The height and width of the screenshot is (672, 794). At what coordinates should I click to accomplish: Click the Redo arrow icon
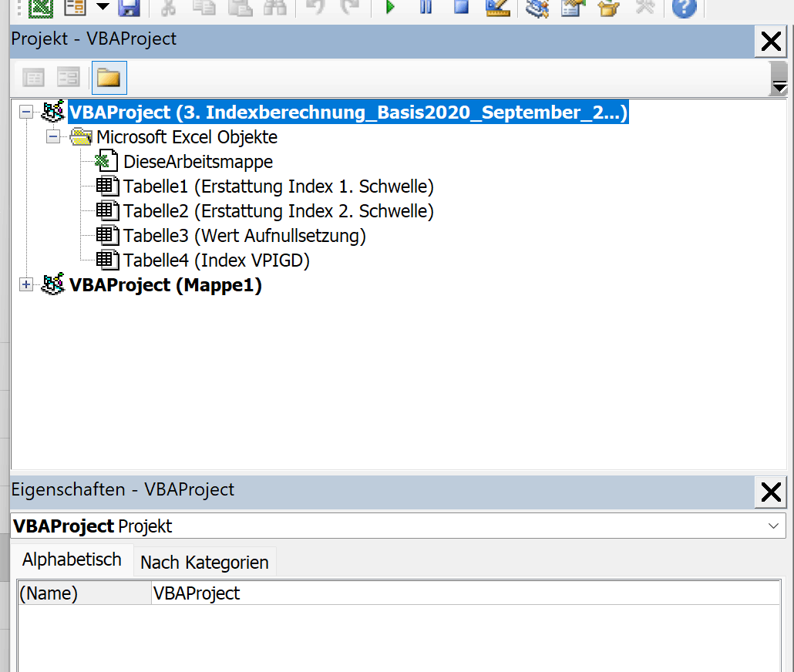point(349,8)
